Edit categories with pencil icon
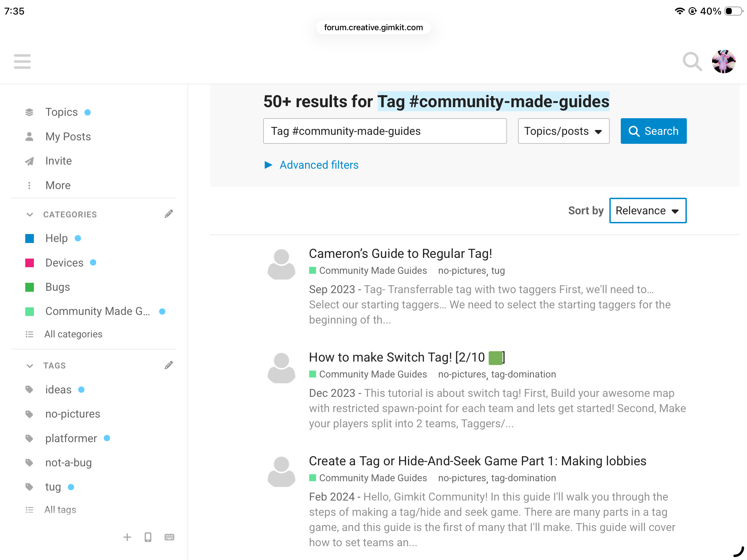747x560 pixels. click(169, 214)
